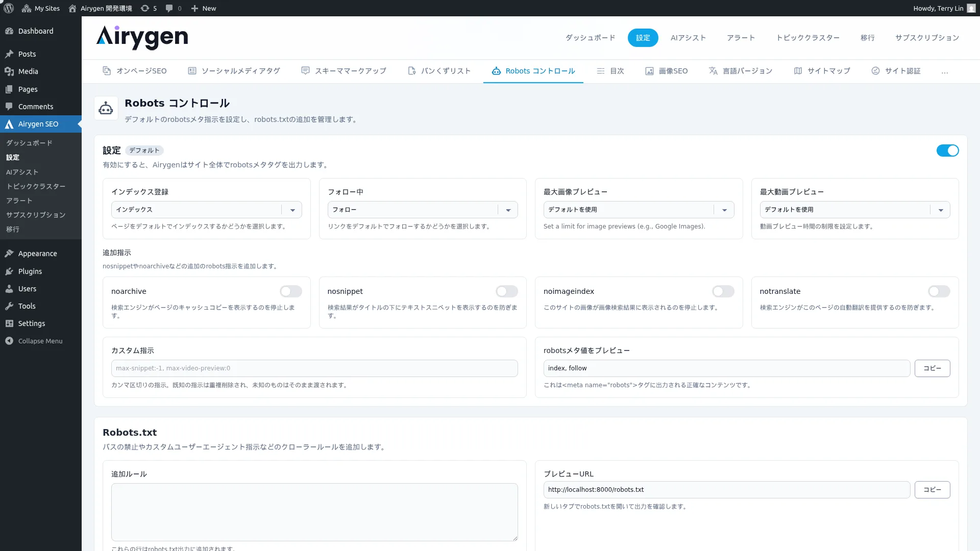
Task: Click the Media icon in sidebar
Action: 9,71
